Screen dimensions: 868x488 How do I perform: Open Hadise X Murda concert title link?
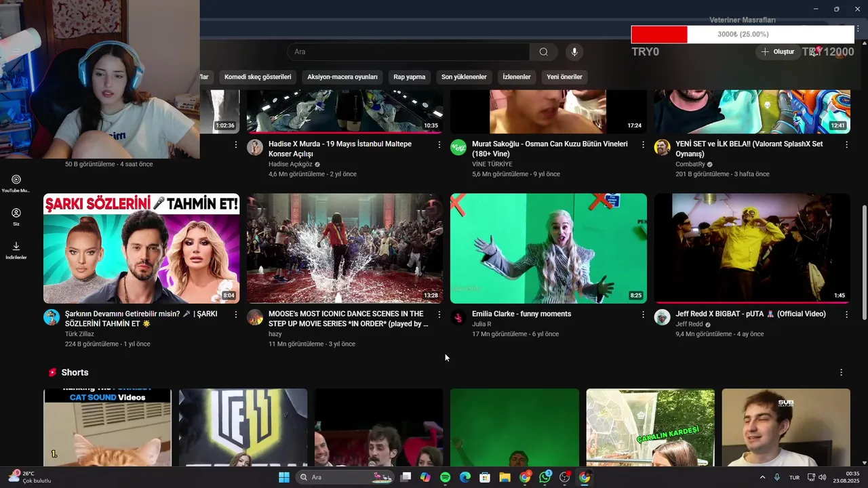click(340, 149)
